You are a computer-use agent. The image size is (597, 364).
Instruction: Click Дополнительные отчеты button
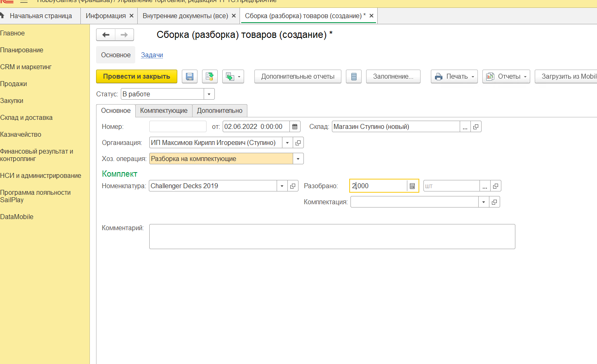point(298,77)
